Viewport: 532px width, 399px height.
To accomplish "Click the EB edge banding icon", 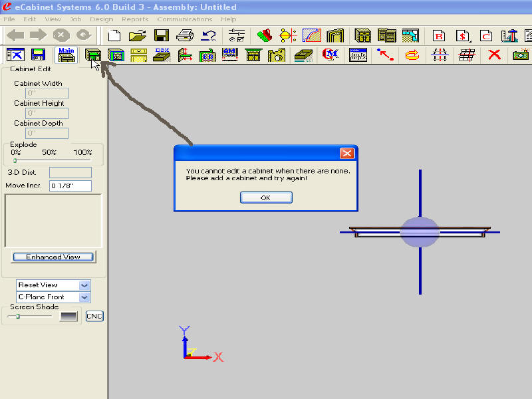I will point(207,55).
